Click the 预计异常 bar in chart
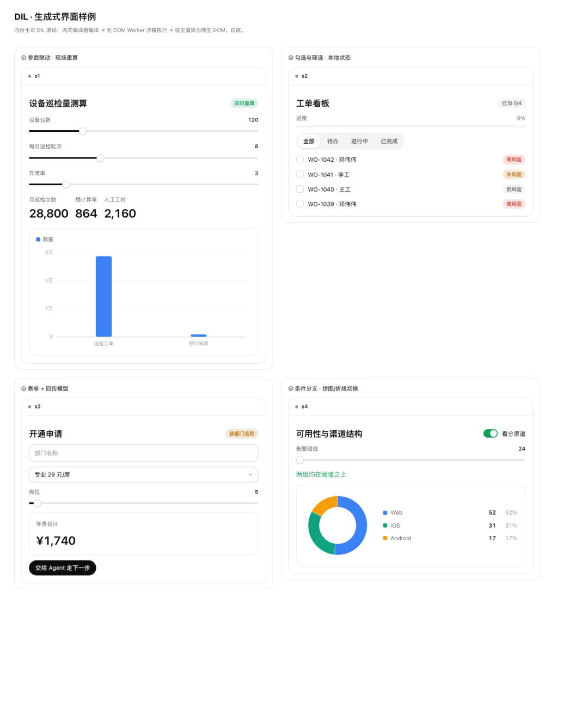 click(x=199, y=335)
